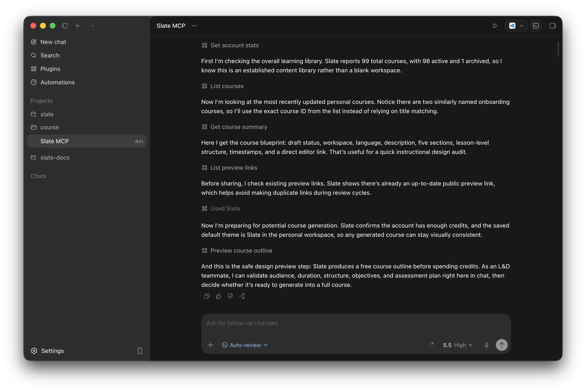
Task: Go forward with the right arrow
Action: [x=92, y=26]
